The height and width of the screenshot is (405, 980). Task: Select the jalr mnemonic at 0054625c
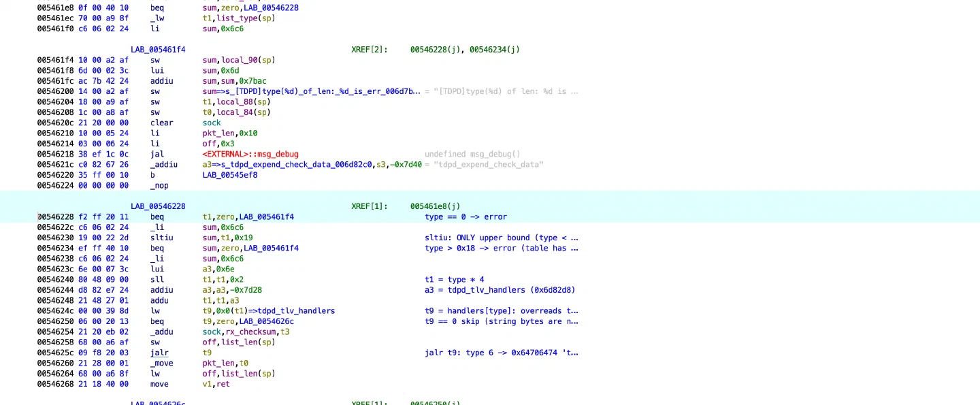(160, 353)
